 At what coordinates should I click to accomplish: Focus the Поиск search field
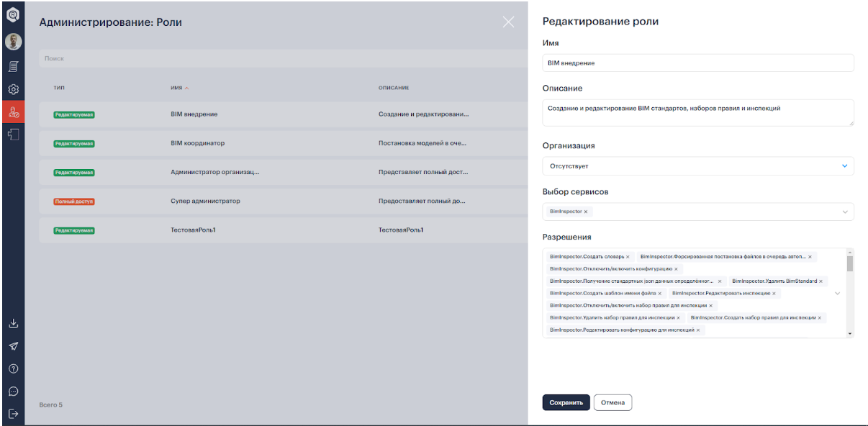pos(284,58)
